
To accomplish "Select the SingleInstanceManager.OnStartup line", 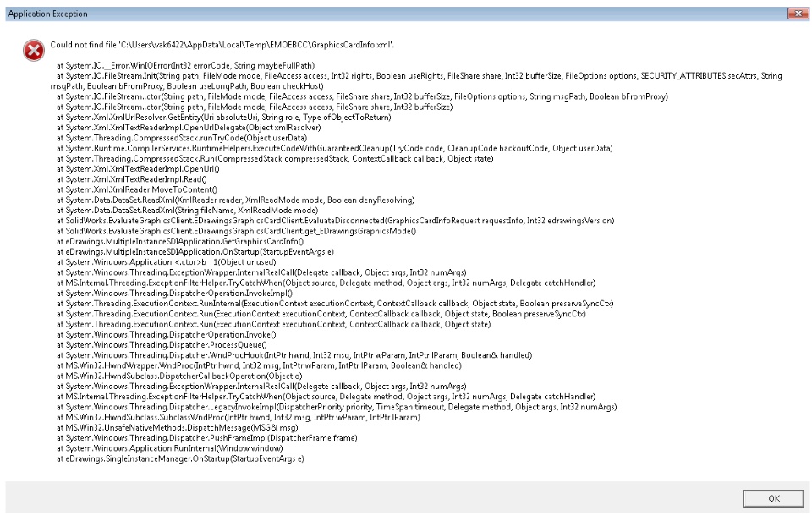I will pyautogui.click(x=180, y=459).
